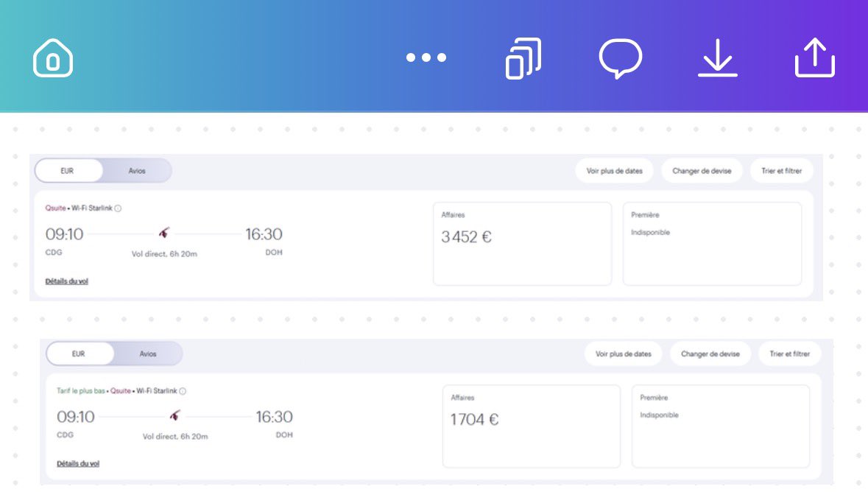Viewport: 868px width, 492px height.
Task: Switch to Avios in the 3 452 € screenshot
Action: click(x=137, y=171)
